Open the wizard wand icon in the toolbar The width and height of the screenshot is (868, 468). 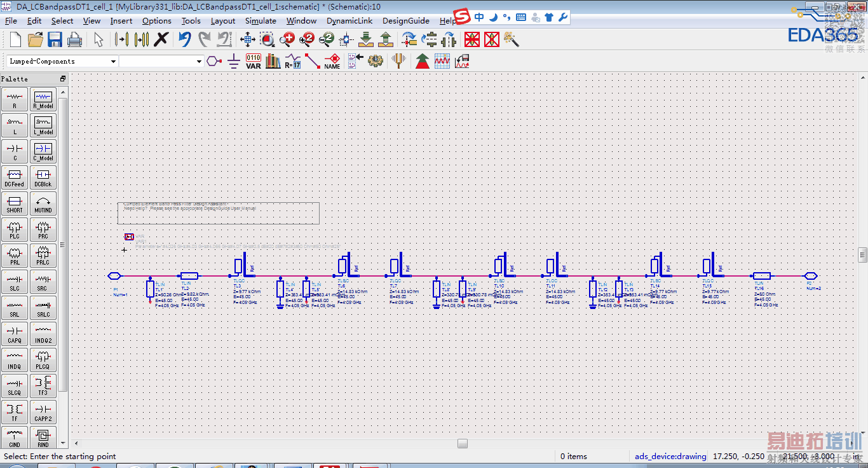coord(512,39)
